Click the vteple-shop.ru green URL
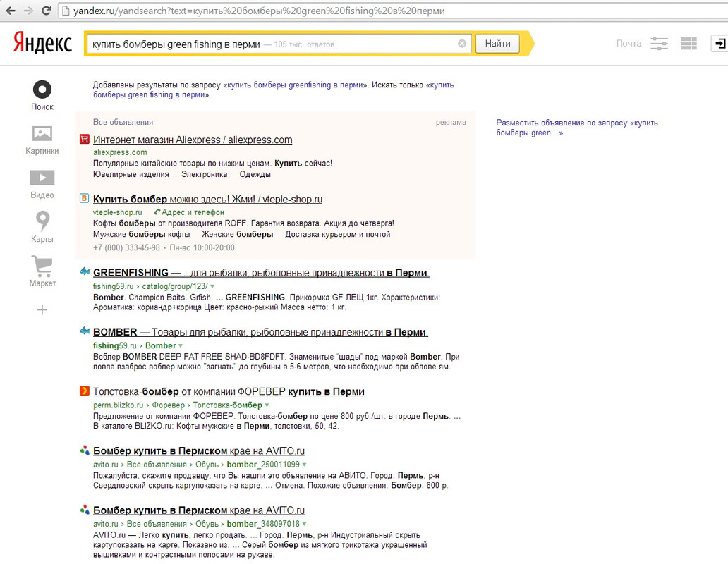Viewport: 728px width, 564px height. [x=118, y=212]
